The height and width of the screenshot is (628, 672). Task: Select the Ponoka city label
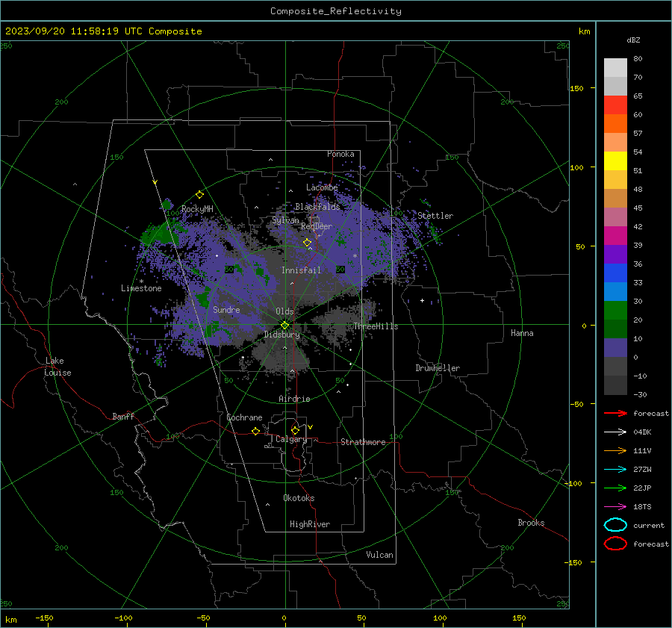click(x=340, y=154)
